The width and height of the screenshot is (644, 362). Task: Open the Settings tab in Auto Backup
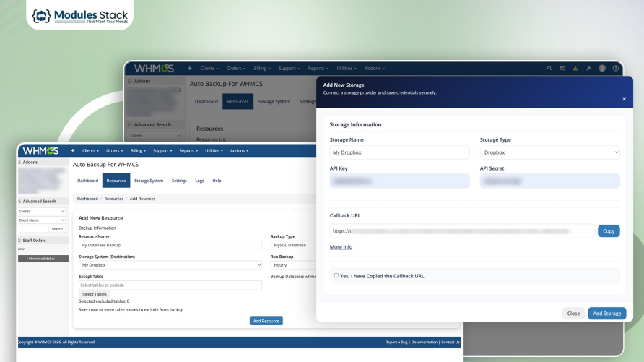click(179, 181)
